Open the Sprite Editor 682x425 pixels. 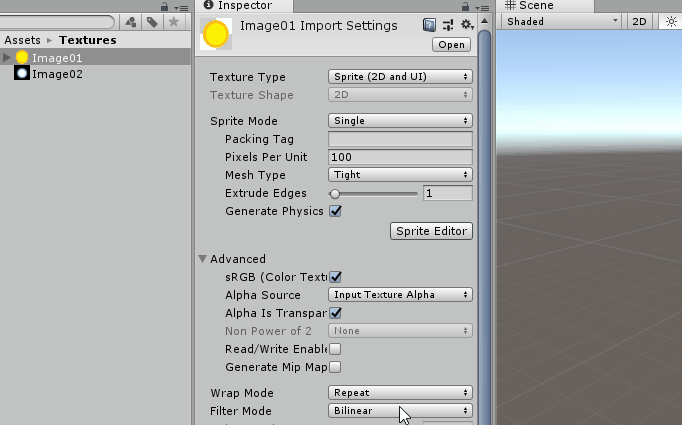431,231
